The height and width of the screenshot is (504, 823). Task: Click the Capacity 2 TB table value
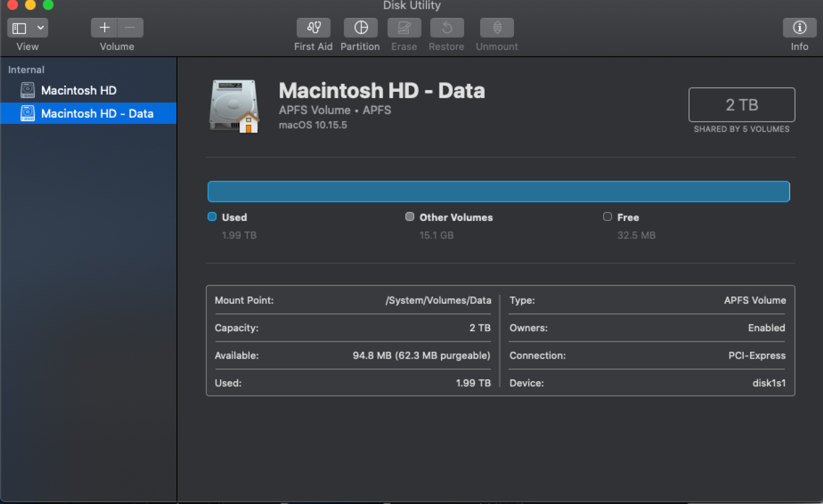pyautogui.click(x=480, y=328)
